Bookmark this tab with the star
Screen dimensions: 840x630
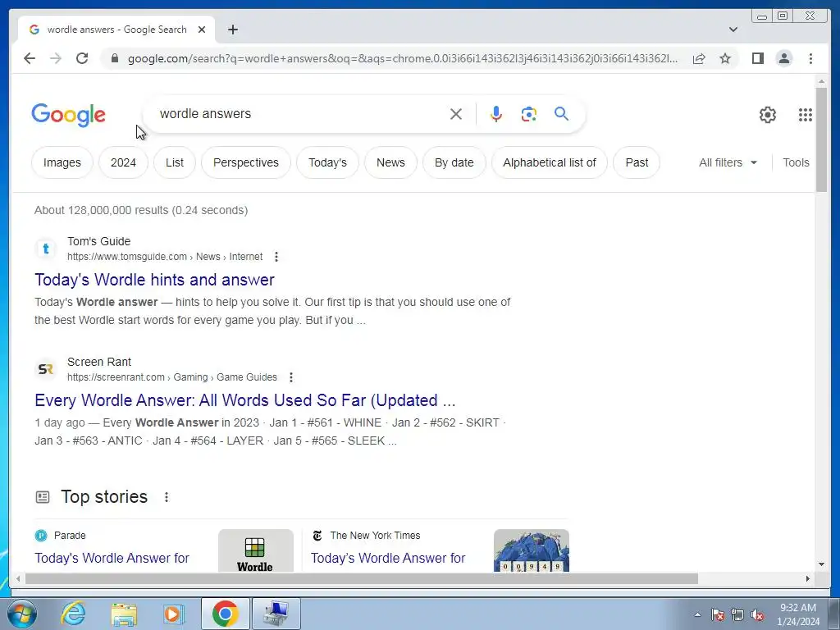[725, 58]
